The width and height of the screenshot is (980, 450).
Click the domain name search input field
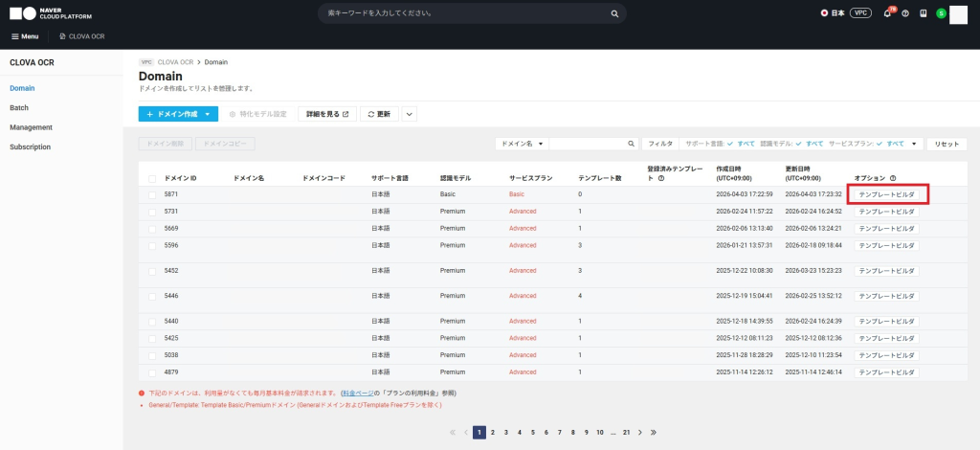tap(587, 144)
